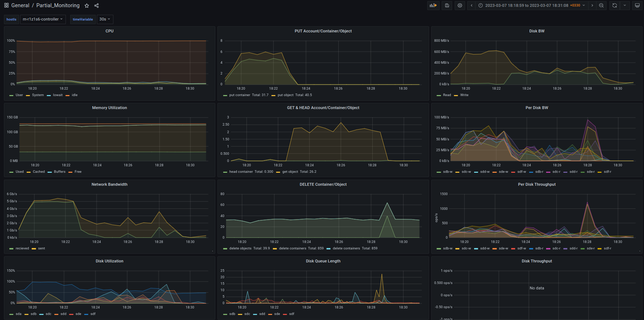Viewport: 644px width, 320px height.
Task: Cycle the TV view mode icon
Action: (x=637, y=5)
